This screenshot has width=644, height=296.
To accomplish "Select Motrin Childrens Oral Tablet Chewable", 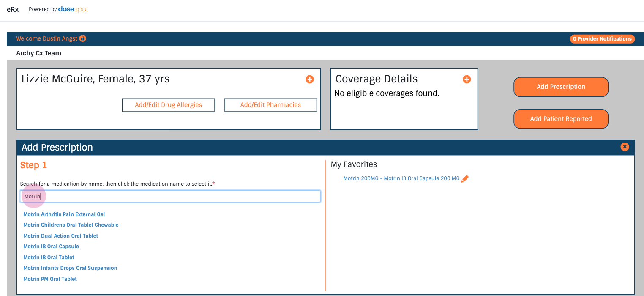I will [x=71, y=225].
